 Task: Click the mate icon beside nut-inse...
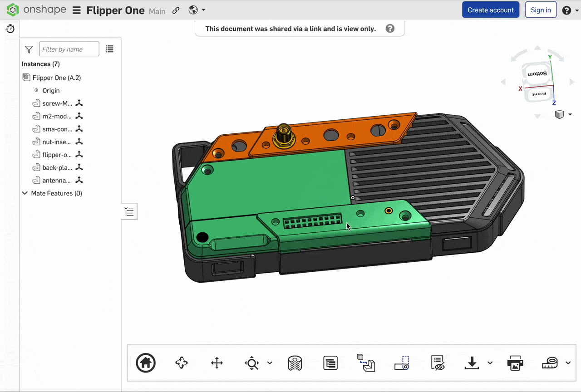click(x=79, y=142)
